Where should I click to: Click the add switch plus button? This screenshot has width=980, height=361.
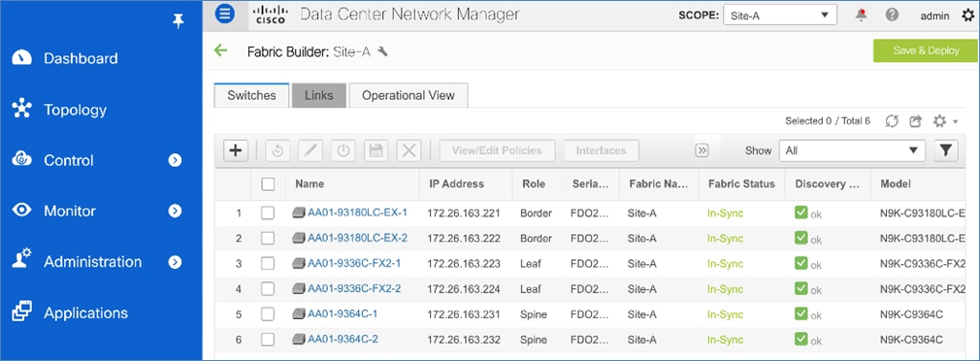point(236,150)
